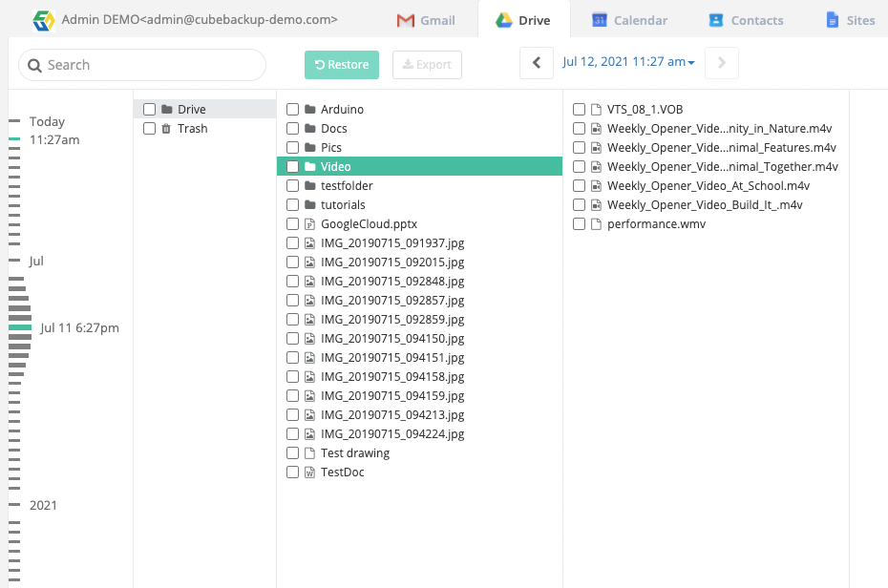The image size is (888, 588).
Task: Click the Sites document icon
Action: click(x=832, y=20)
